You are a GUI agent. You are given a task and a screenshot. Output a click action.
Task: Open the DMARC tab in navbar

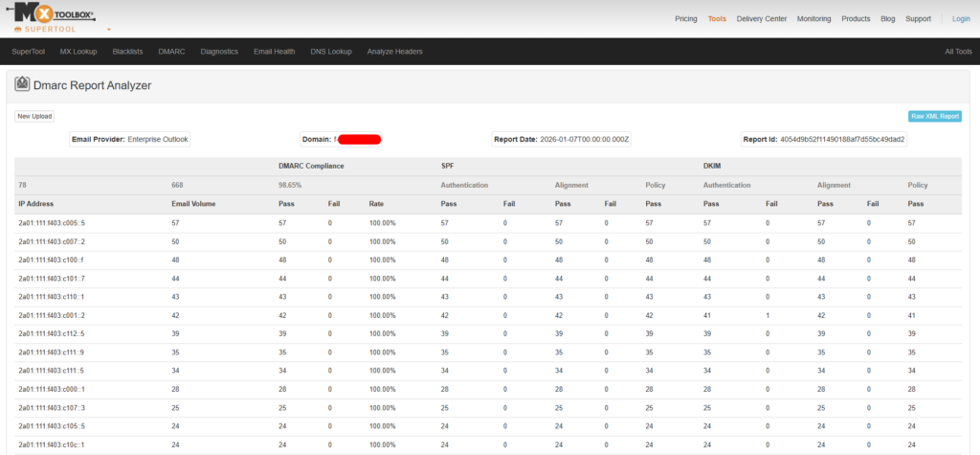click(171, 52)
